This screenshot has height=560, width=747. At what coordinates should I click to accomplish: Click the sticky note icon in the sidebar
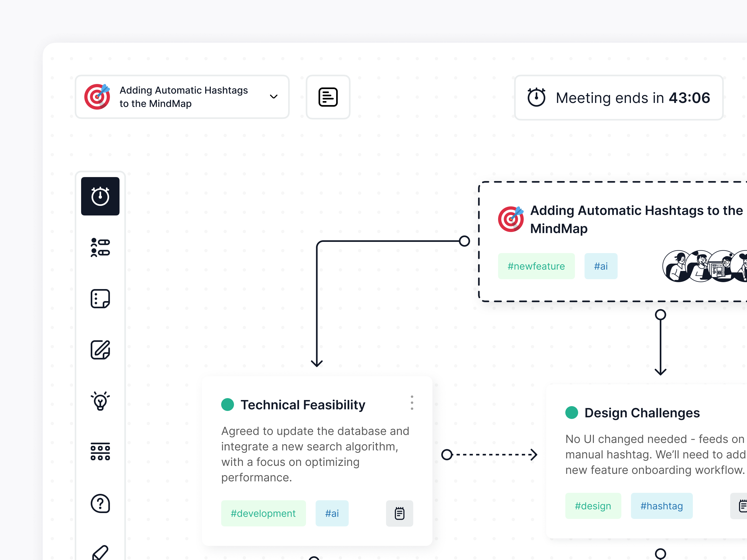click(100, 298)
